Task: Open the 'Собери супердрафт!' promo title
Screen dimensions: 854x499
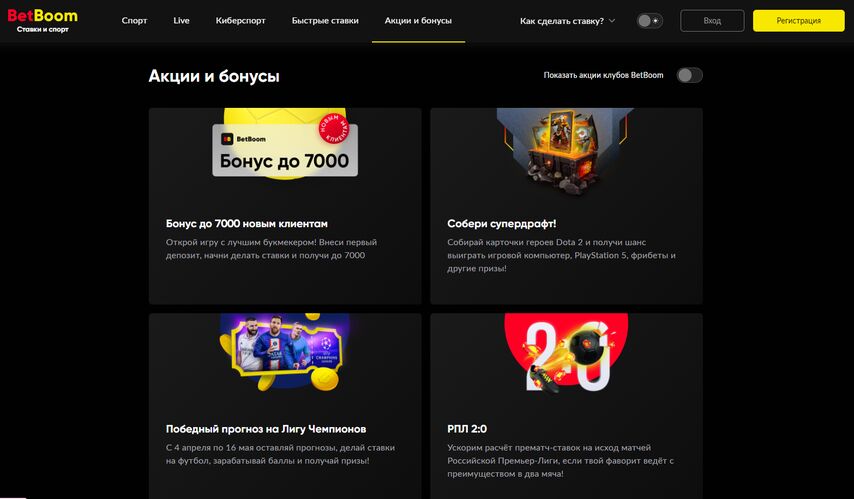Action: point(501,223)
